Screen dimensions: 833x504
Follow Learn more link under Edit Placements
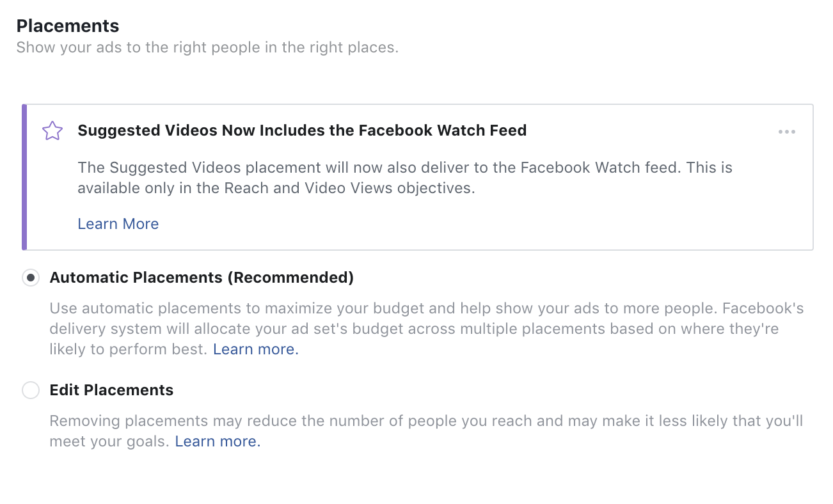pyautogui.click(x=218, y=441)
